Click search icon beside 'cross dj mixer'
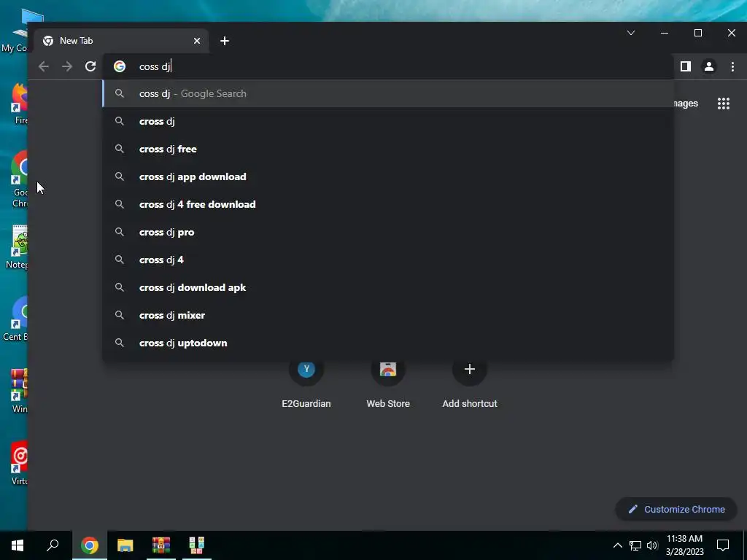The height and width of the screenshot is (560, 747). click(120, 315)
